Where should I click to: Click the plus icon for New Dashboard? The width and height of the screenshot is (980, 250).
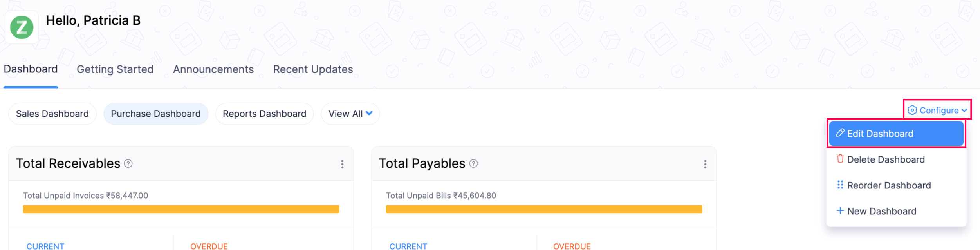pyautogui.click(x=840, y=211)
